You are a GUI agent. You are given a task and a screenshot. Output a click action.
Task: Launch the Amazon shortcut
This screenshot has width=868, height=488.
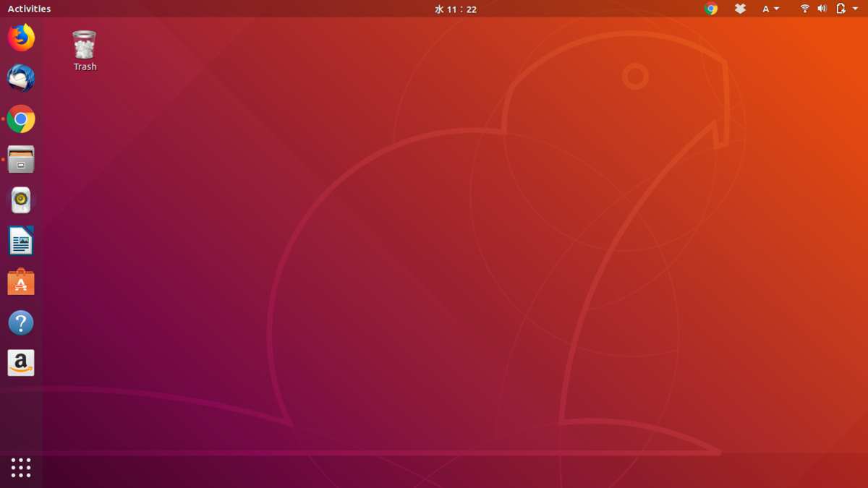pos(21,363)
